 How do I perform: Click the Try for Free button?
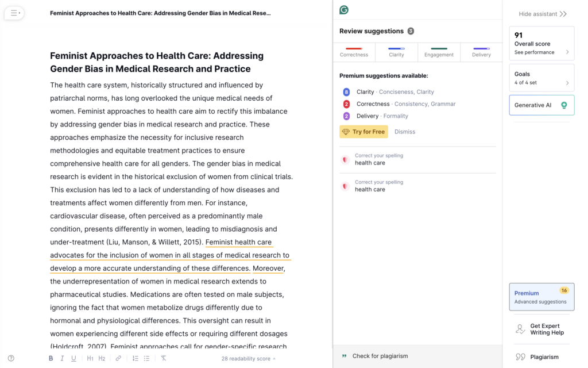363,132
